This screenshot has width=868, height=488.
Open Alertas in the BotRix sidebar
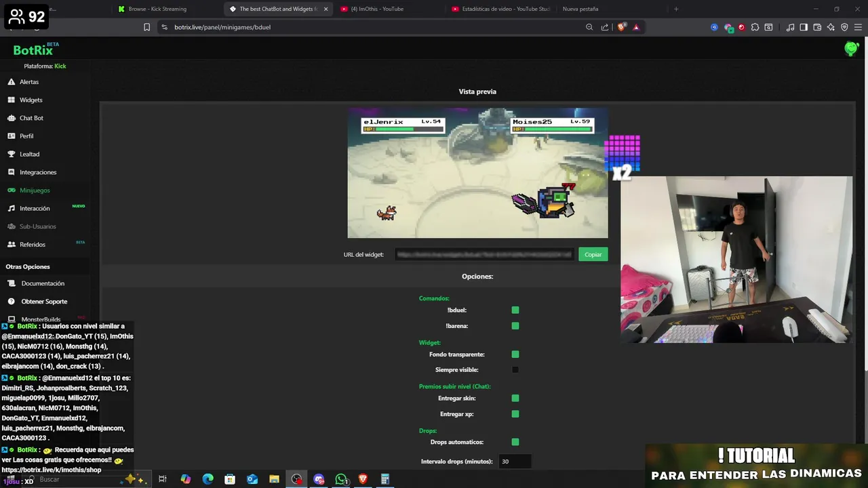click(x=29, y=82)
